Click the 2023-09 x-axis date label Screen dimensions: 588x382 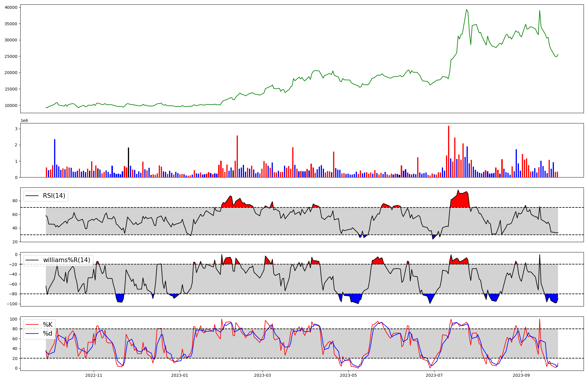[522, 375]
